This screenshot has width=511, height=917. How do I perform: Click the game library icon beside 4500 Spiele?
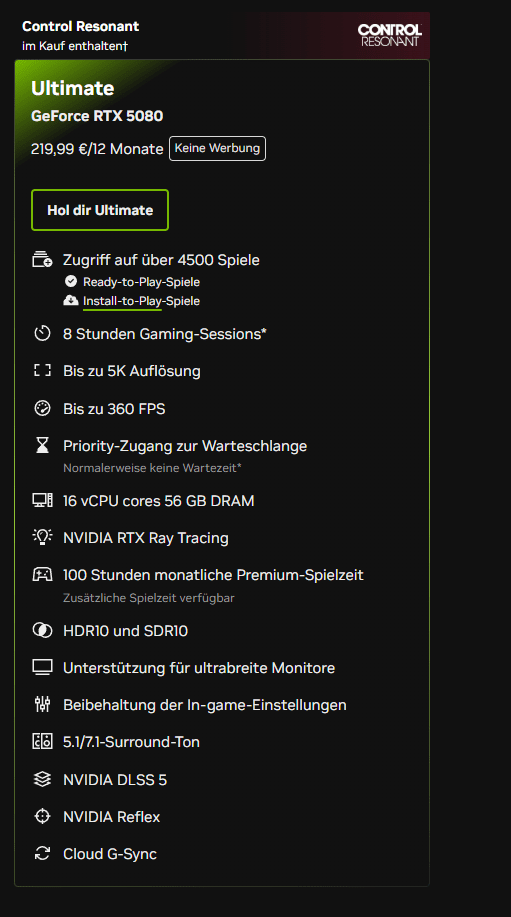42,259
